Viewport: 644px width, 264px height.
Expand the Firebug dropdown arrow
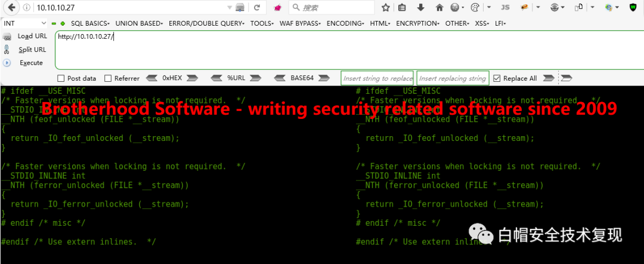pos(538,7)
